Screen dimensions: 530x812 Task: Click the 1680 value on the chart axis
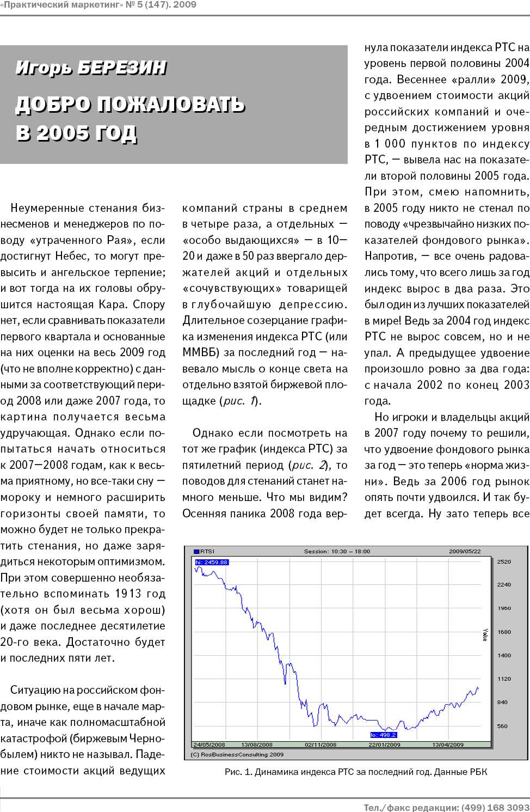tap(504, 632)
